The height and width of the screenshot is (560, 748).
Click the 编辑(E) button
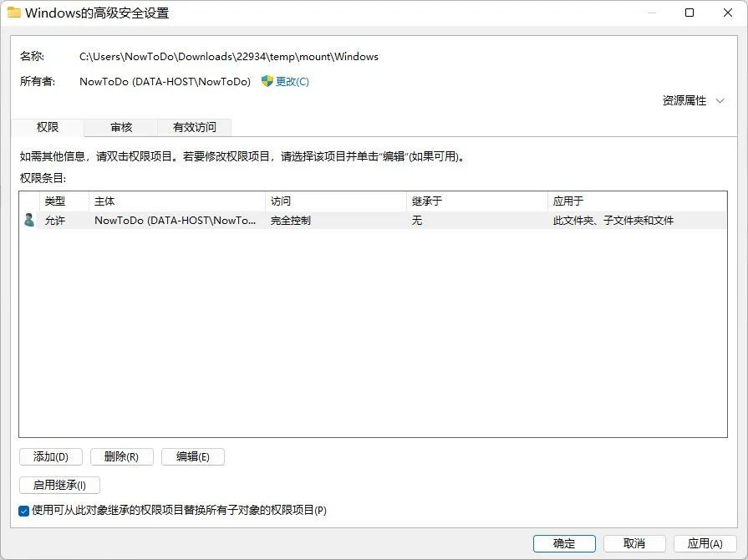pyautogui.click(x=193, y=456)
